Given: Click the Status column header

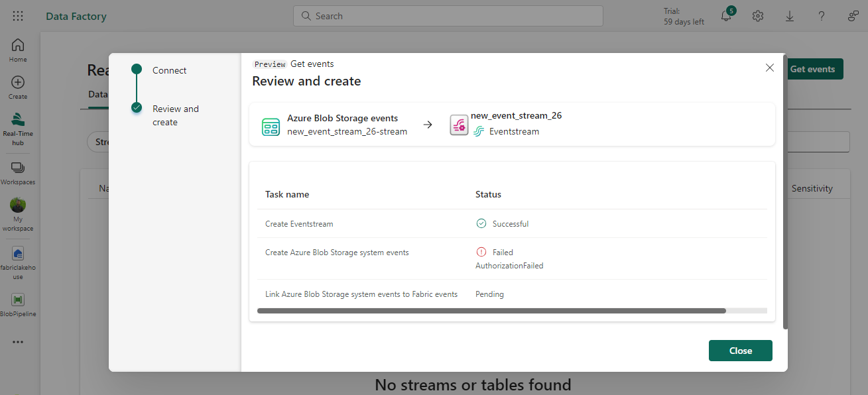Looking at the screenshot, I should coord(488,194).
